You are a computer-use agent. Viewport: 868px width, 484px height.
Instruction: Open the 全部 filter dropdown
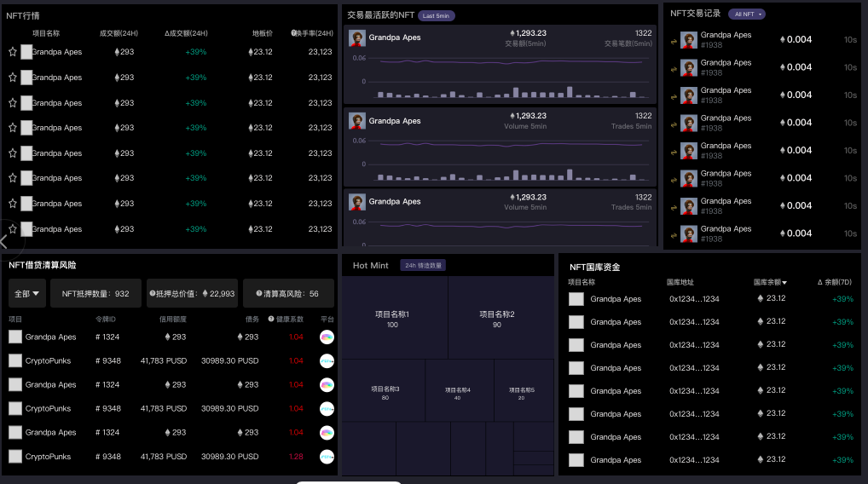point(27,293)
